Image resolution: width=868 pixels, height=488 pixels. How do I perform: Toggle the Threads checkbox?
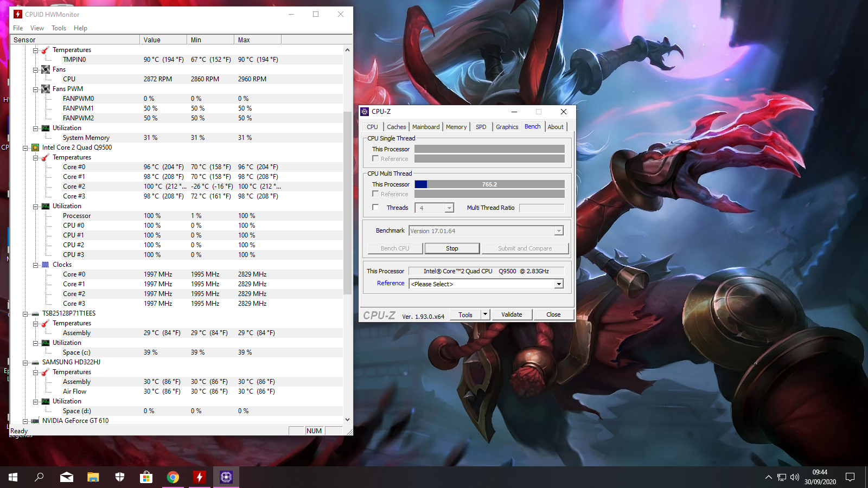(x=375, y=208)
